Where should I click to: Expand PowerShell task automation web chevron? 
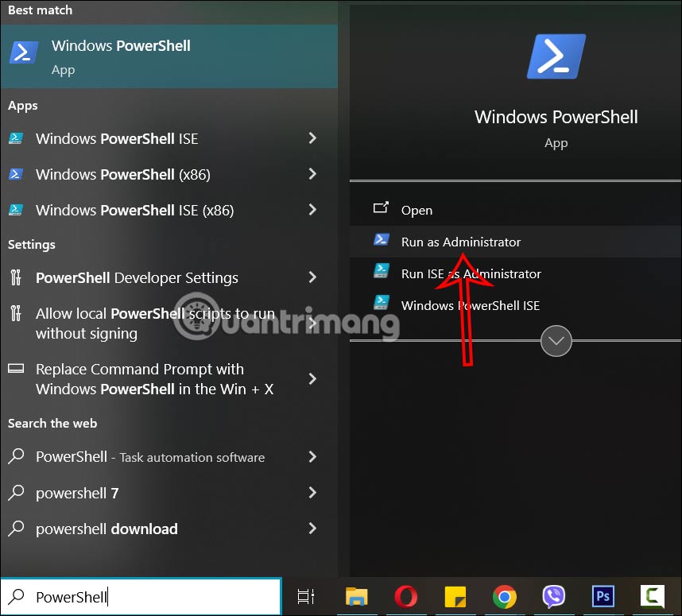[312, 456]
